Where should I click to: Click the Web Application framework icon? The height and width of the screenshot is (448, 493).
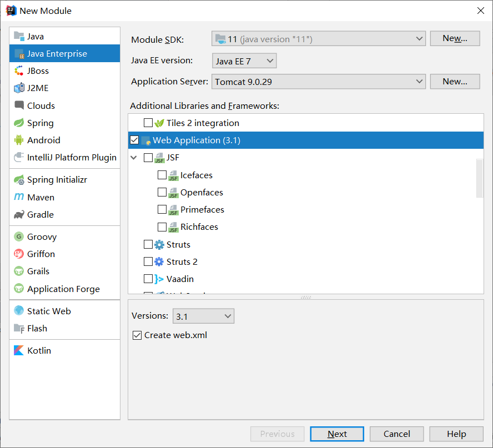pos(146,140)
